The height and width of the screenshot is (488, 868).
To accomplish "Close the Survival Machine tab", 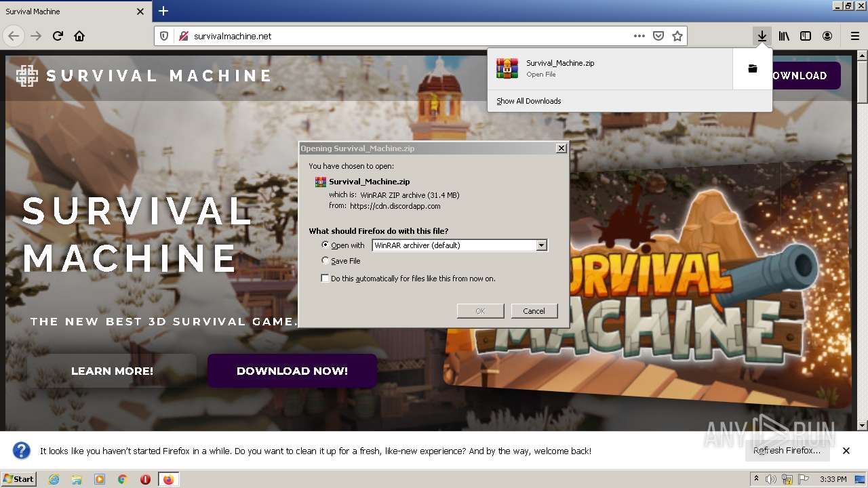I will [x=140, y=12].
